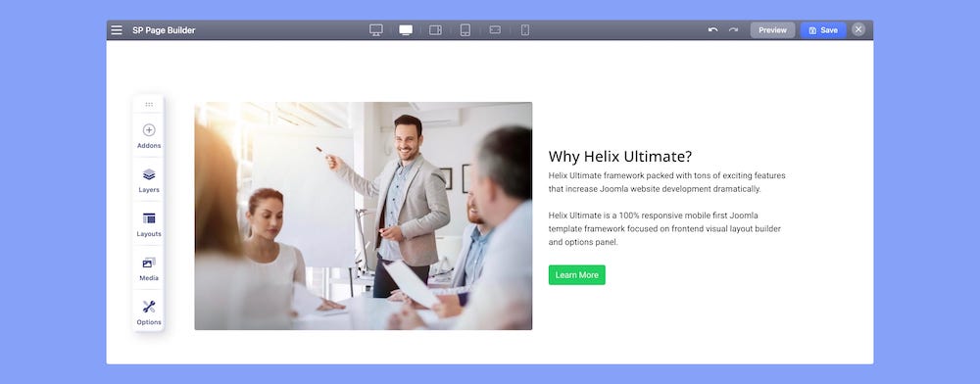The width and height of the screenshot is (980, 384).
Task: Switch to large desktop monitor view
Action: [375, 30]
